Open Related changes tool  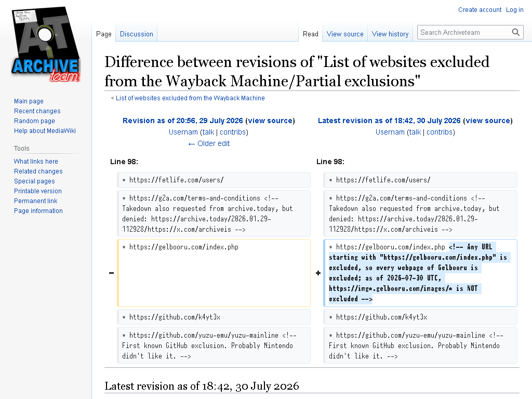[x=38, y=171]
